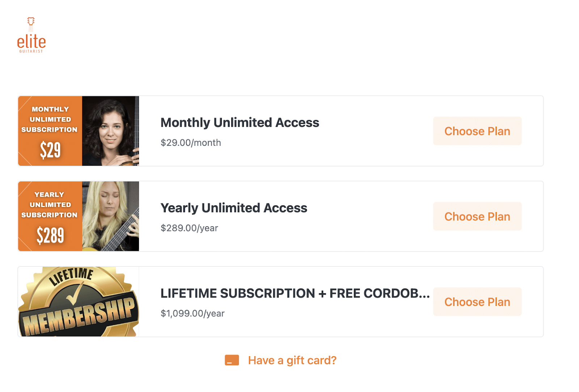
Task: Click the '$29.00/month' price text
Action: click(191, 143)
